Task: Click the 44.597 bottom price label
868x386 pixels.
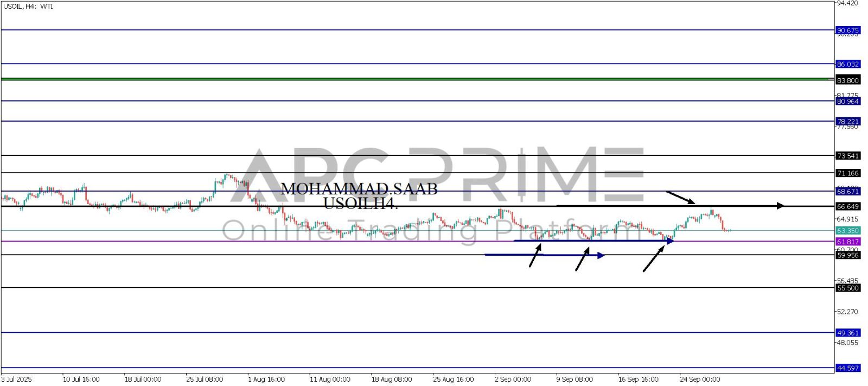Action: pyautogui.click(x=847, y=368)
